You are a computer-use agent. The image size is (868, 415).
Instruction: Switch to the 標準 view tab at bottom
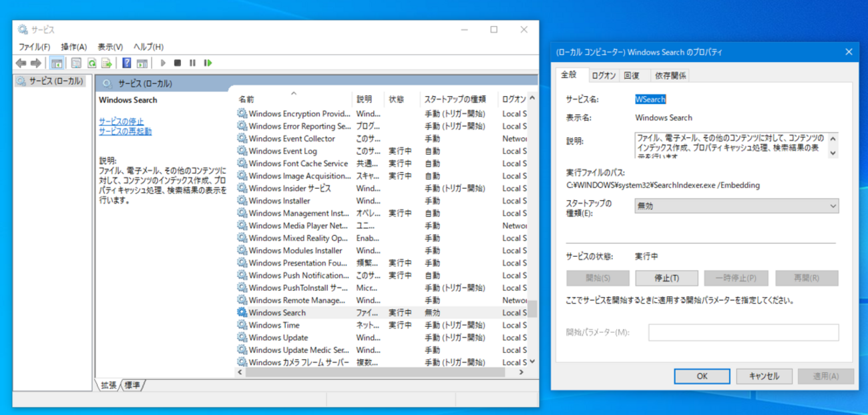click(x=133, y=385)
